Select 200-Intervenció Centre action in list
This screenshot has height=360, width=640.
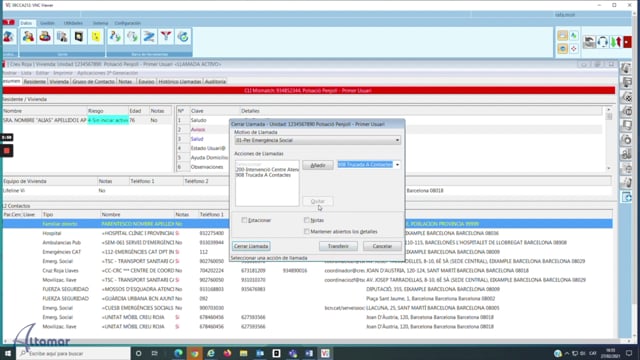(x=267, y=169)
